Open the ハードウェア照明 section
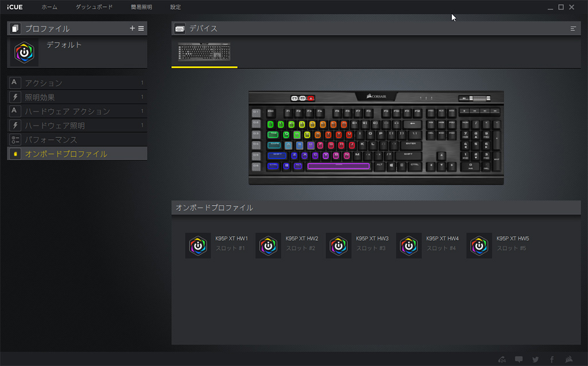Image resolution: width=588 pixels, height=366 pixels. [77, 125]
